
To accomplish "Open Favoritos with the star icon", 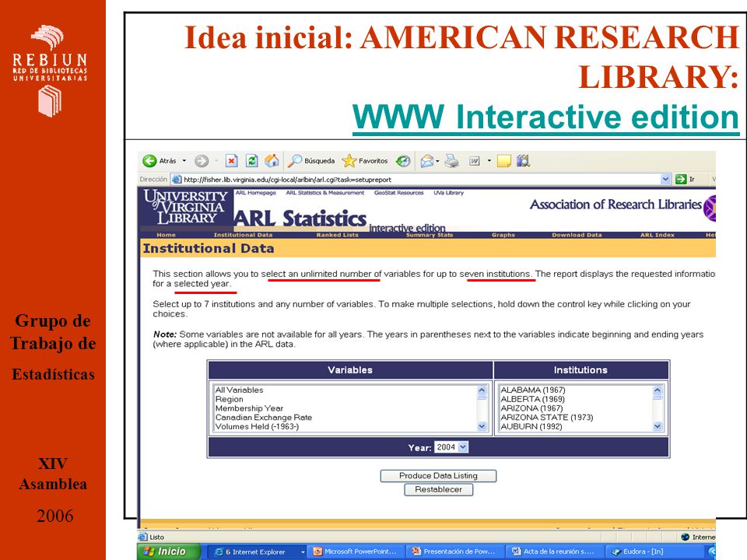I will 366,161.
